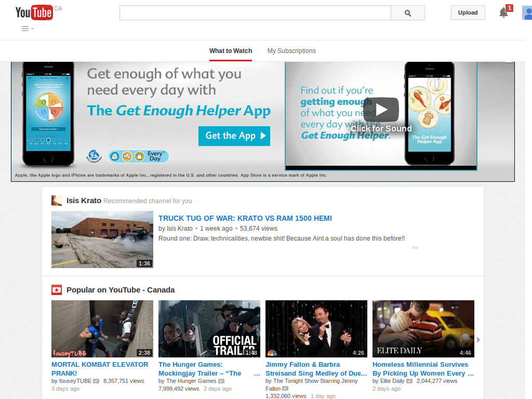Screen dimensions: 532x399
Task: Click the 8,357,751 views text
Action: tap(124, 381)
